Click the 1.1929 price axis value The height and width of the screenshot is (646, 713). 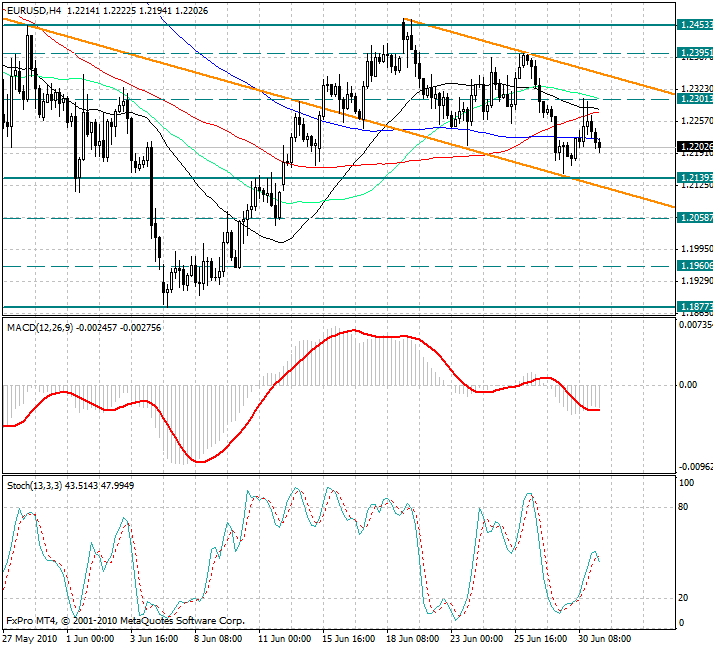[697, 281]
